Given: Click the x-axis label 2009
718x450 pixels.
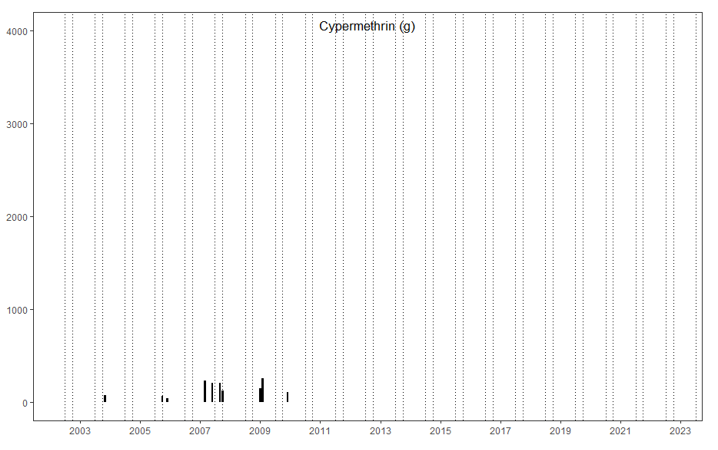Looking at the screenshot, I should pos(260,431).
